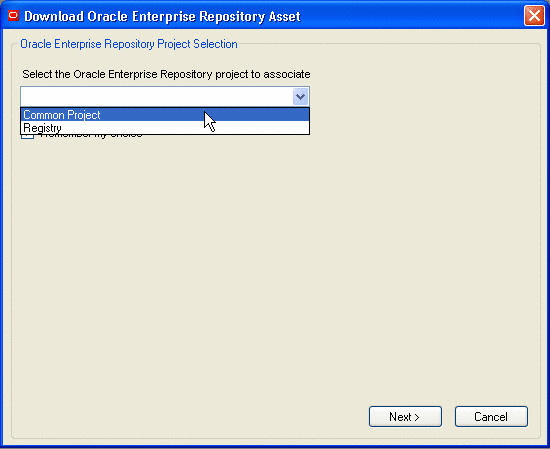Select Common Project from the dropdown list
550x449 pixels.
[165, 115]
